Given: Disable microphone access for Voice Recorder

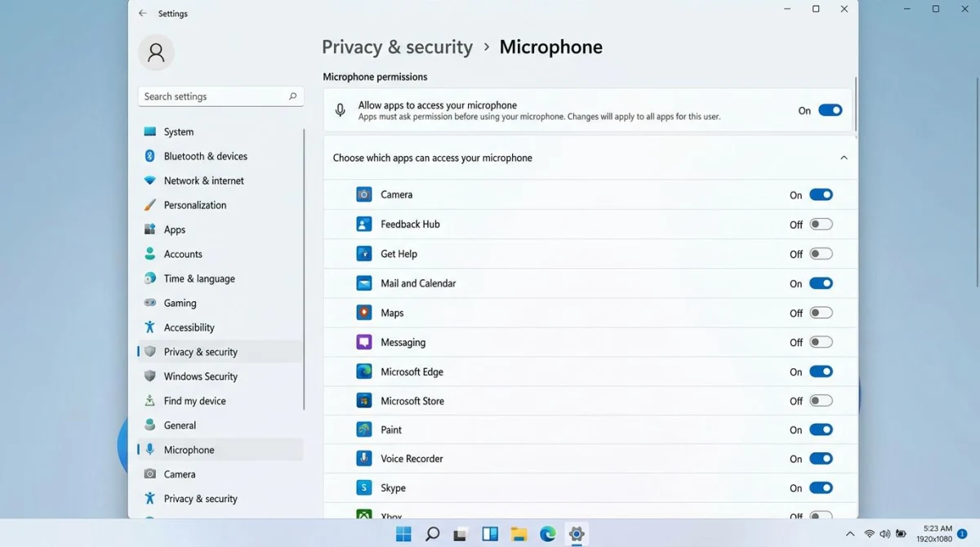Looking at the screenshot, I should click(821, 459).
